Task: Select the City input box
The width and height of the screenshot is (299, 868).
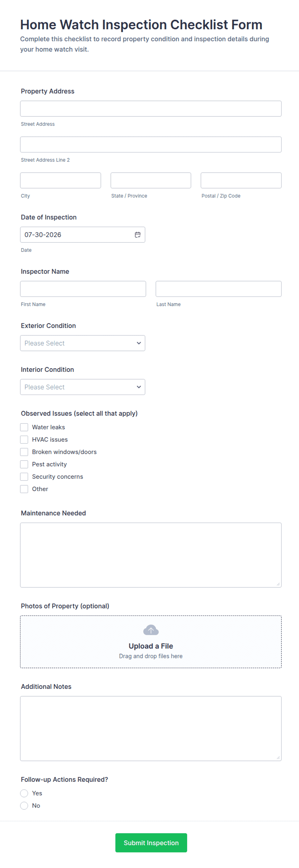Action: click(x=61, y=180)
